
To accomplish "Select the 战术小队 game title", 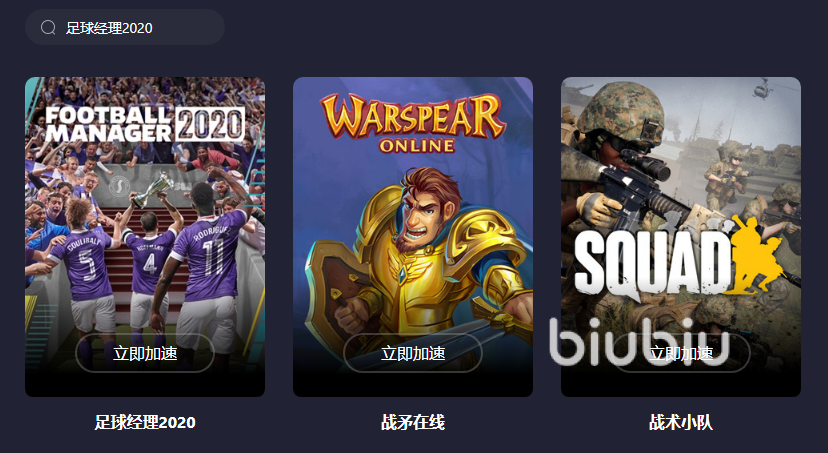I will coord(681,422).
